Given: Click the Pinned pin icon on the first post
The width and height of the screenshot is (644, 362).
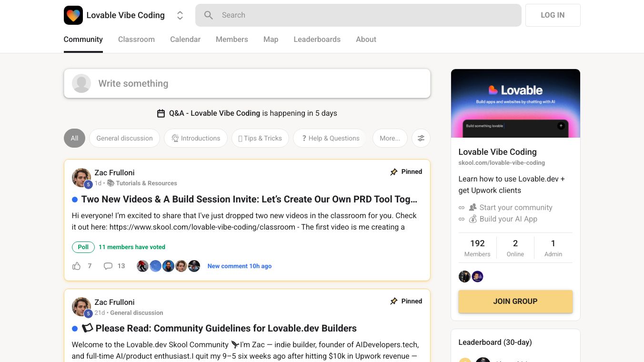Looking at the screenshot, I should (x=394, y=172).
